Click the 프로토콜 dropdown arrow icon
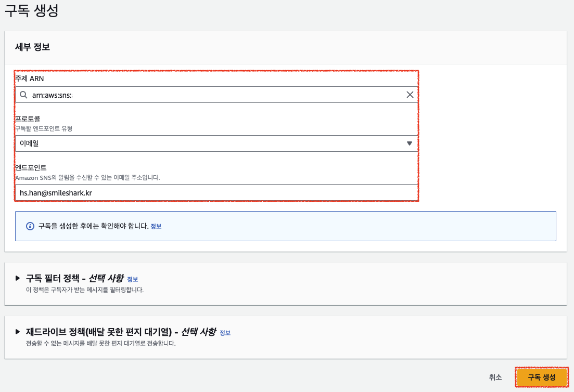Image resolution: width=574 pixels, height=392 pixels. click(x=409, y=143)
